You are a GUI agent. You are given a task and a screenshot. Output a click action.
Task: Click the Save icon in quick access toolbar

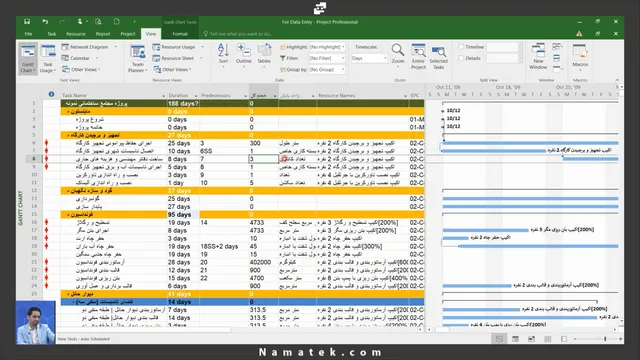tap(27, 22)
